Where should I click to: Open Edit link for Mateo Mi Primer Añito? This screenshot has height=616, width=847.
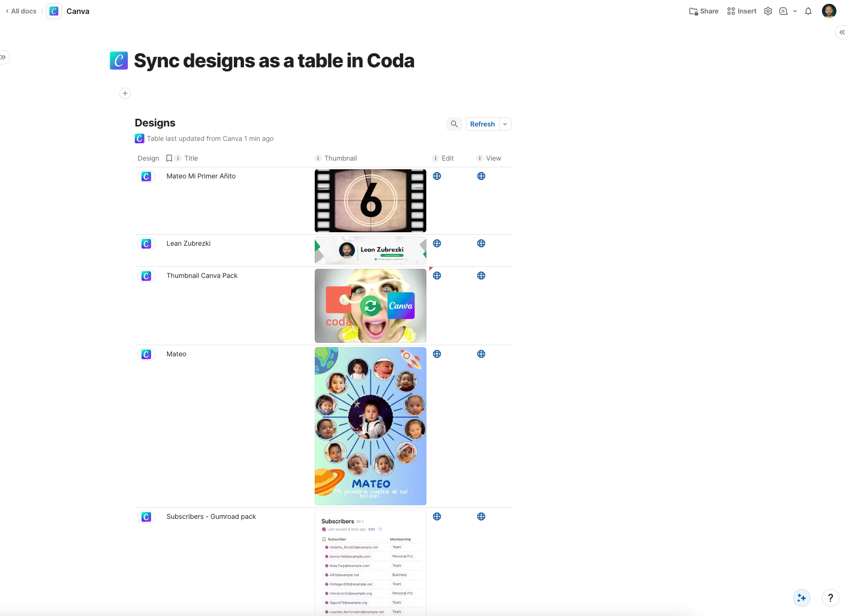pos(437,176)
